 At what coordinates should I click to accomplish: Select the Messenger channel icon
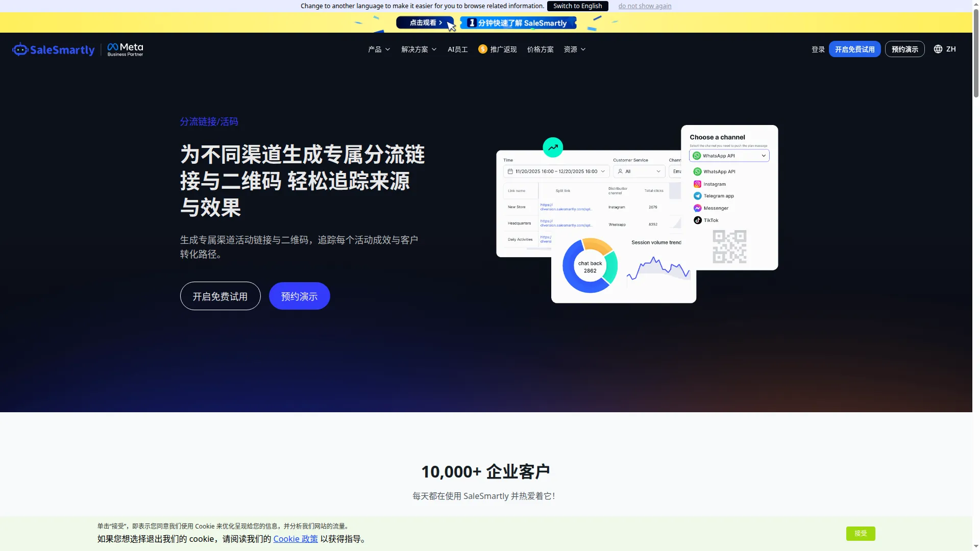point(697,208)
